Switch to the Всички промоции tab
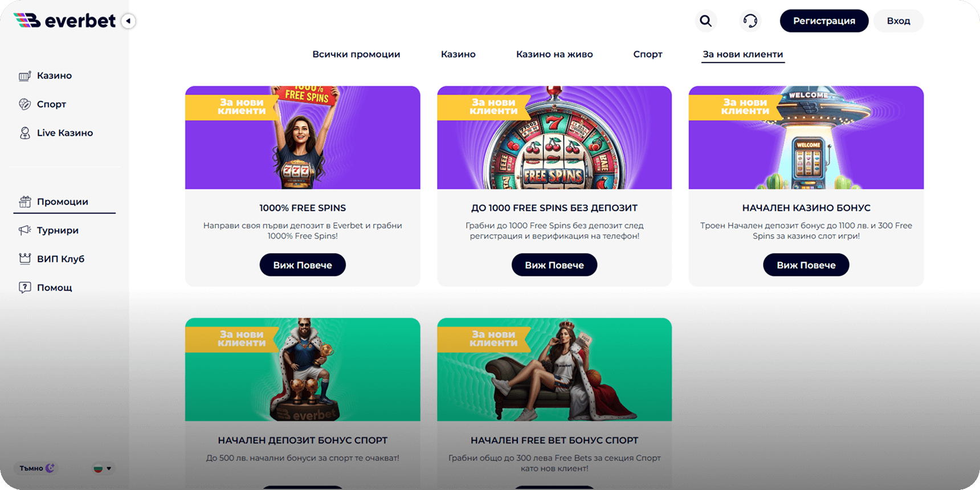Screen dimensions: 980x490 tap(356, 54)
